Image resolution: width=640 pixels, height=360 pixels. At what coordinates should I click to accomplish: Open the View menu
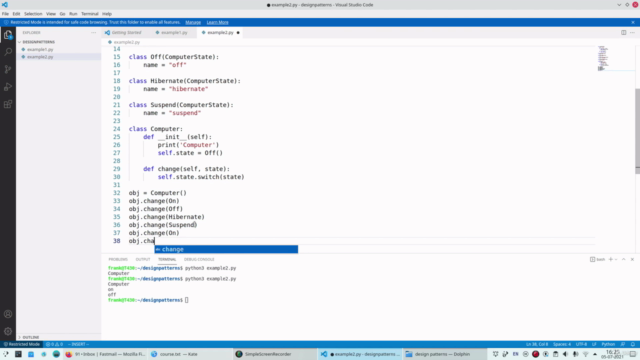pyautogui.click(x=51, y=14)
